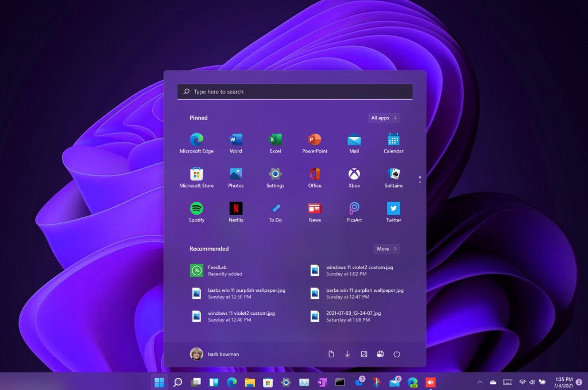The image size is (588, 390).
Task: Launch PicsArt from pinned apps
Action: coord(354,212)
